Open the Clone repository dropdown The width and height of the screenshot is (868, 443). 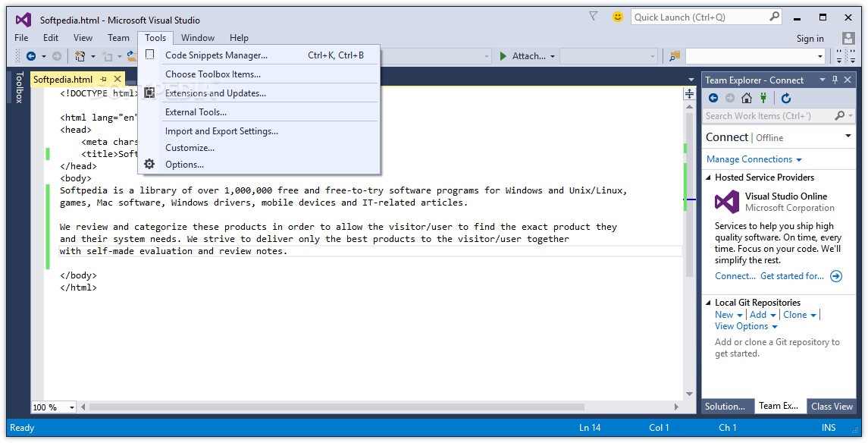[813, 315]
